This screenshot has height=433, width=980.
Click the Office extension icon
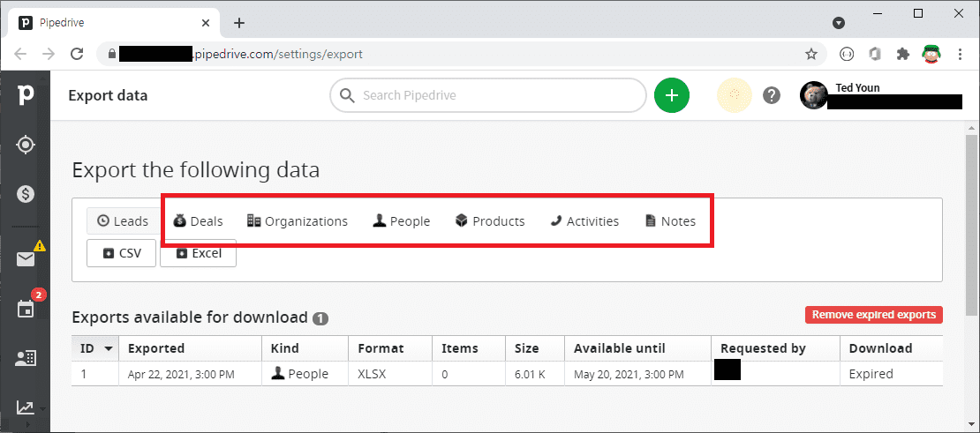[875, 55]
